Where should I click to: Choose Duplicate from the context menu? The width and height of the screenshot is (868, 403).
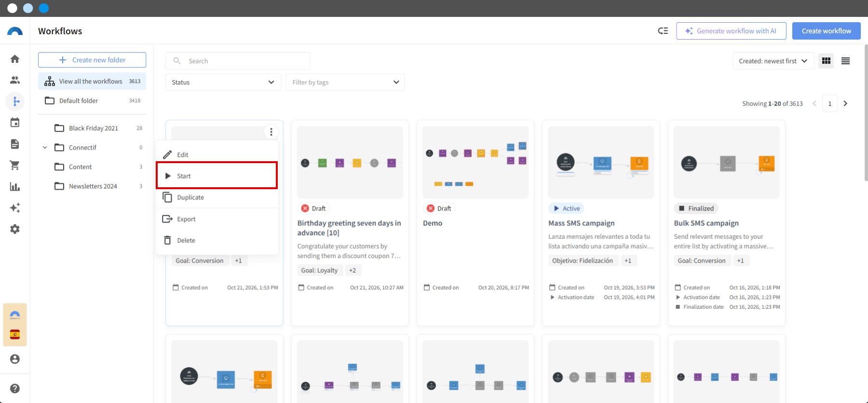pyautogui.click(x=217, y=197)
